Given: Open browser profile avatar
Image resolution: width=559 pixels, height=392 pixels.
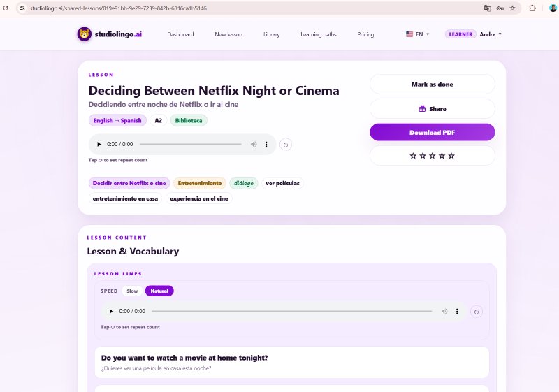Looking at the screenshot, I should click(553, 8).
